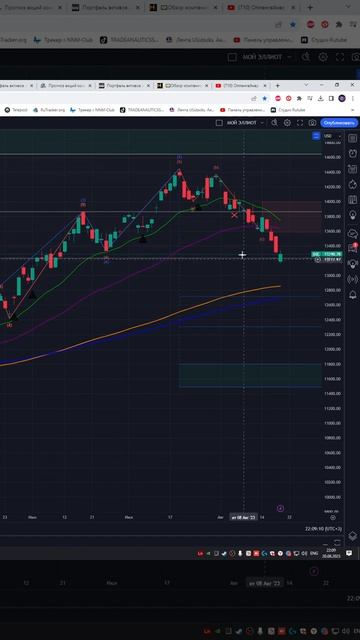Open the МОЙ ЭЛЛИОТ layout dropdown arrow
This screenshot has width=360, height=640.
click(x=262, y=122)
